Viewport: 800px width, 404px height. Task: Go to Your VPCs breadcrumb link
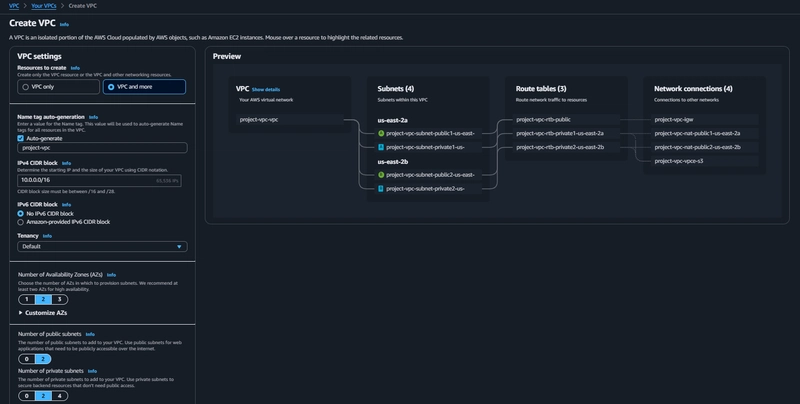[43, 6]
